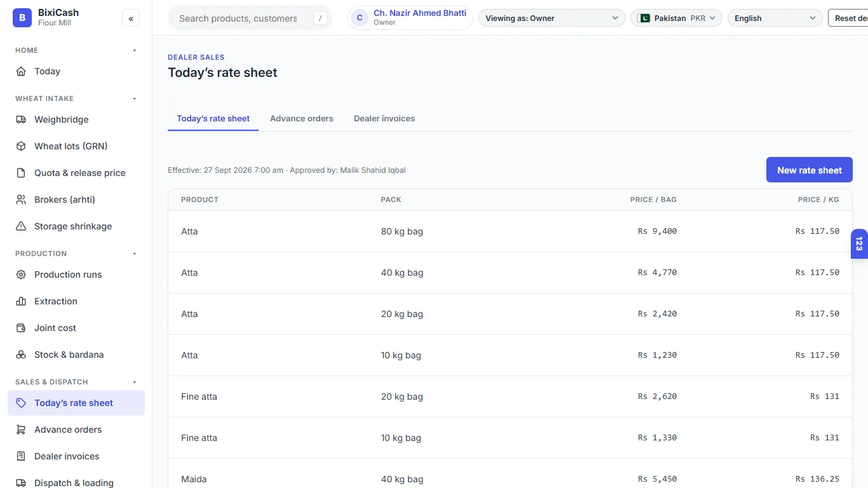Viewport: 868px width, 488px height.
Task: Click the New rate sheet button
Action: [x=810, y=170]
